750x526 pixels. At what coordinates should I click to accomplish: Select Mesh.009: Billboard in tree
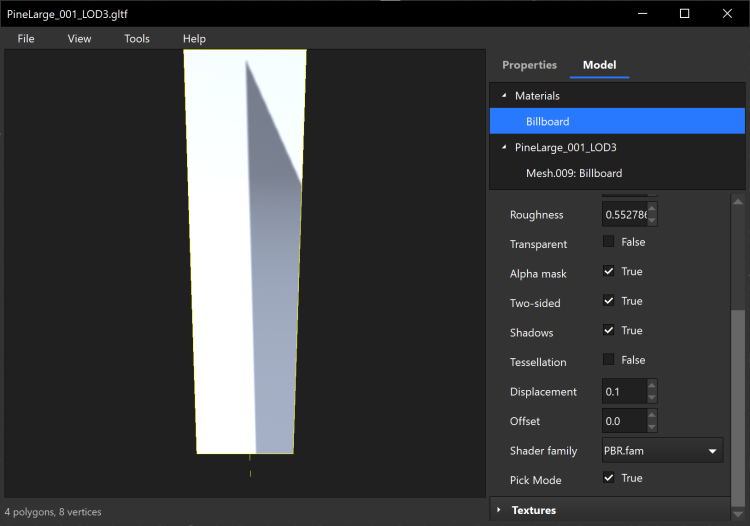tap(574, 174)
